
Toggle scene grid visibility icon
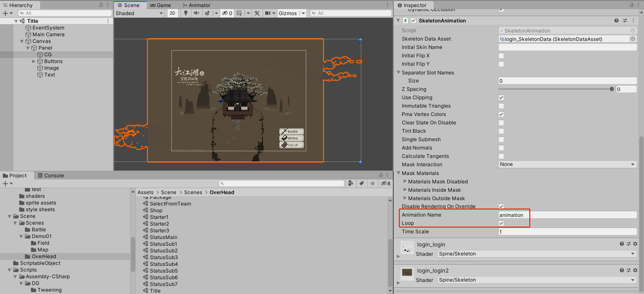(239, 13)
